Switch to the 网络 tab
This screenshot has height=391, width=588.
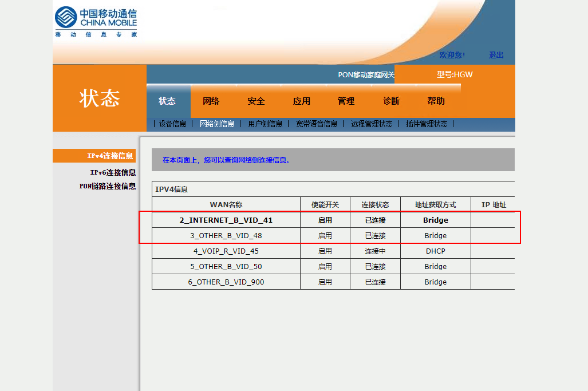211,101
